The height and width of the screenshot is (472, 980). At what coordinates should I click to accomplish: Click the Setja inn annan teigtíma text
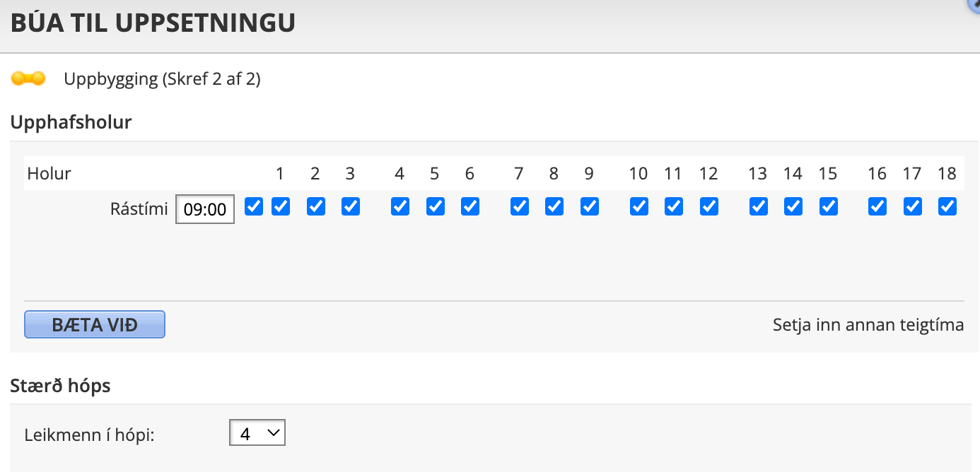[x=868, y=325]
